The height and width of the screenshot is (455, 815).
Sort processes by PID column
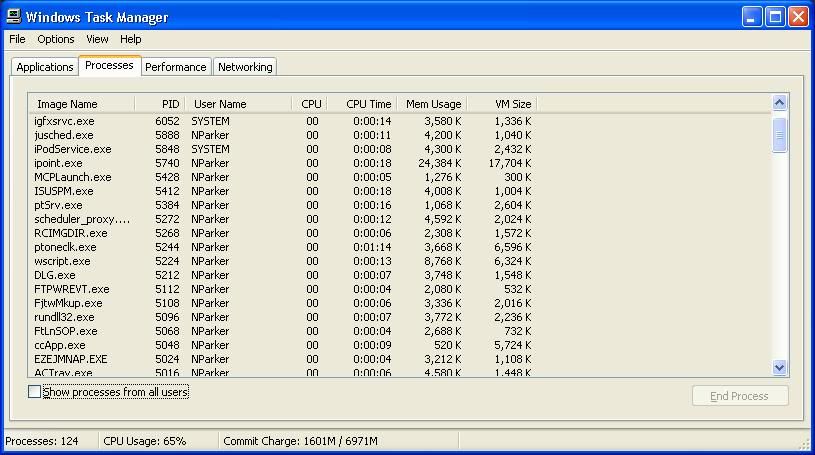point(160,104)
